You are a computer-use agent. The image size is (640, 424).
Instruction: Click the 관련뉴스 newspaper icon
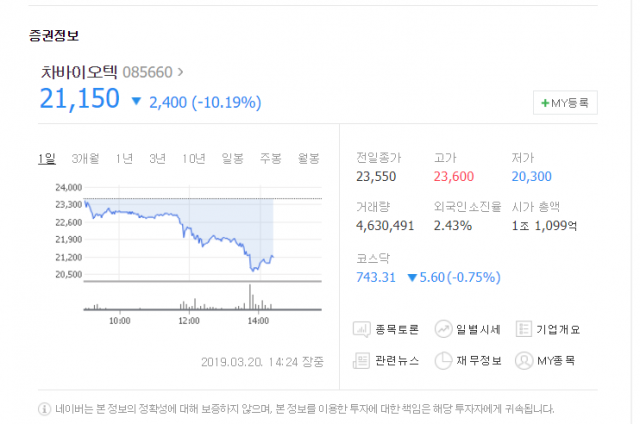click(x=361, y=361)
